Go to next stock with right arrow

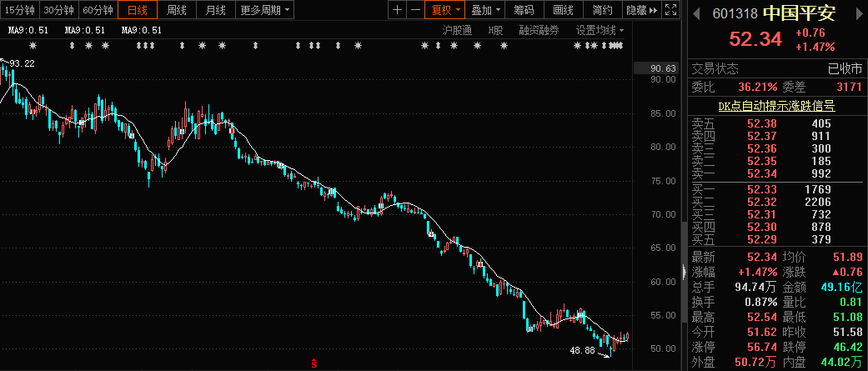coord(858,13)
